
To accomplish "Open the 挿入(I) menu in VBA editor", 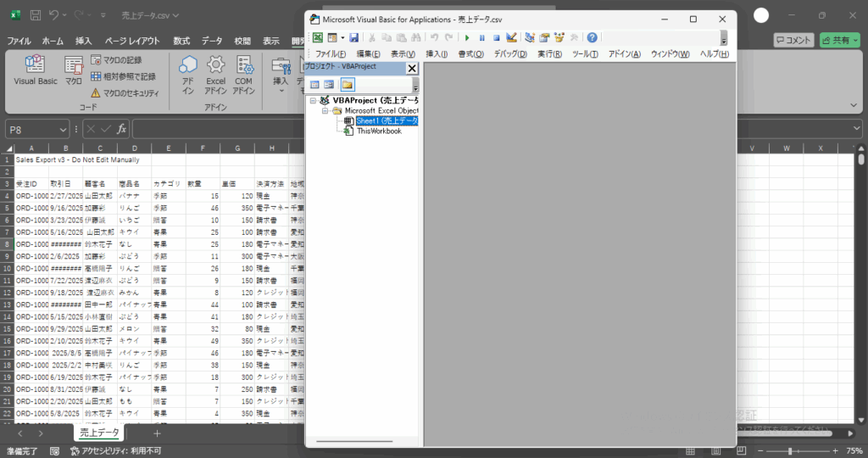I will click(x=437, y=54).
